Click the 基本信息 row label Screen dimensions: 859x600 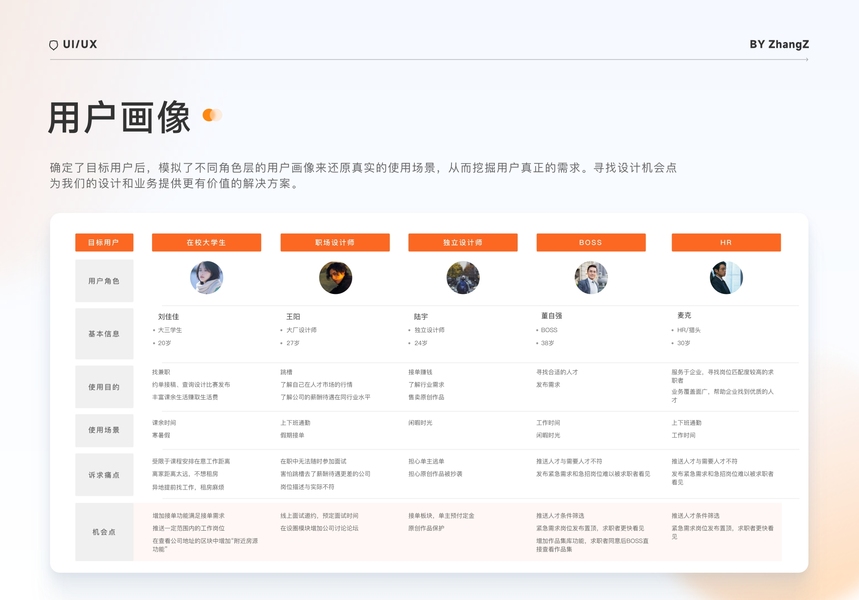click(x=104, y=334)
